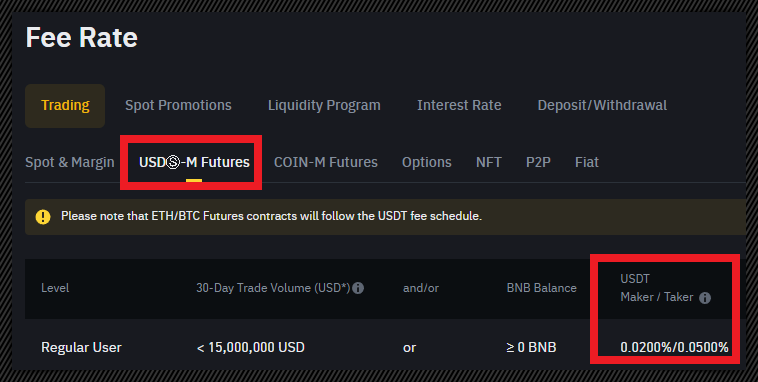View the Options fee tab
Screen dimensions: 758x382
pos(427,162)
